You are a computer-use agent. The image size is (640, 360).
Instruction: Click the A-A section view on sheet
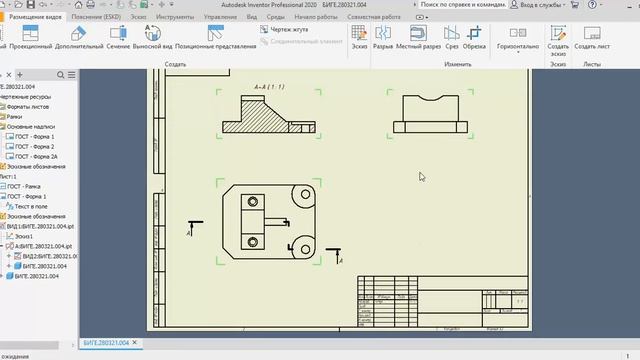click(269, 115)
